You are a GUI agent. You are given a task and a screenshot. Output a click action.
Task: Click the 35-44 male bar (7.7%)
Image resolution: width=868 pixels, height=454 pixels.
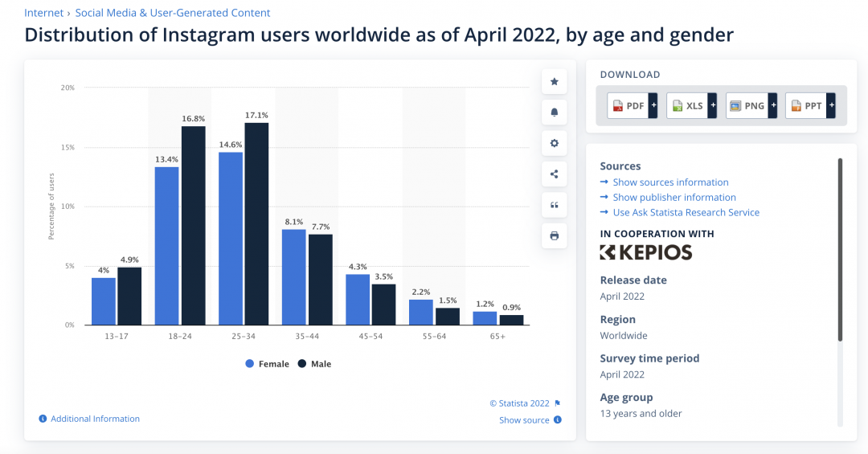(321, 280)
